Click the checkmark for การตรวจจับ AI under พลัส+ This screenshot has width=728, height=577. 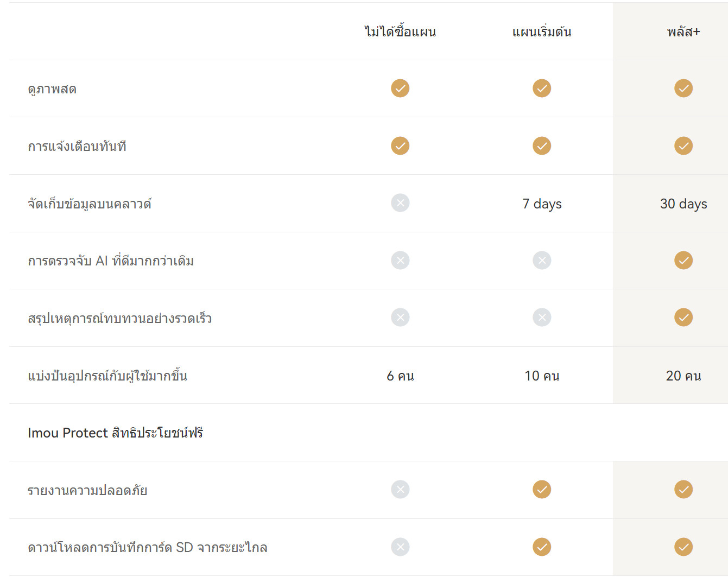point(683,261)
